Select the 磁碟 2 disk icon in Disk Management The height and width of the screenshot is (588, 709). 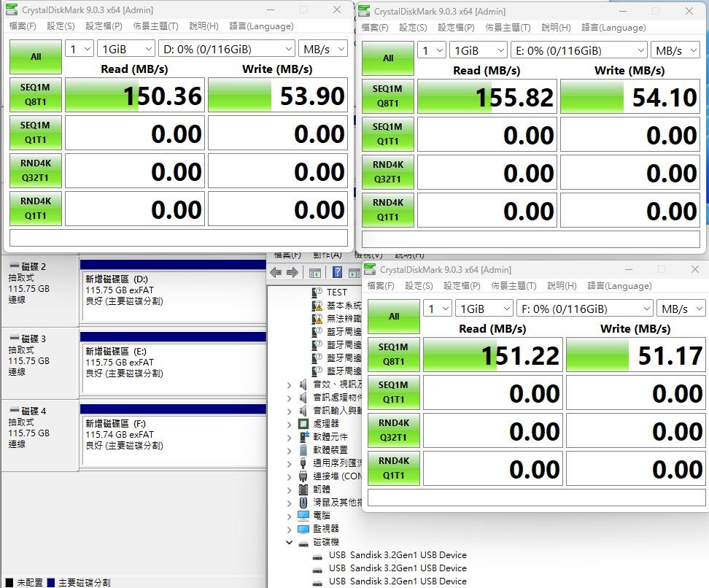tap(15, 266)
